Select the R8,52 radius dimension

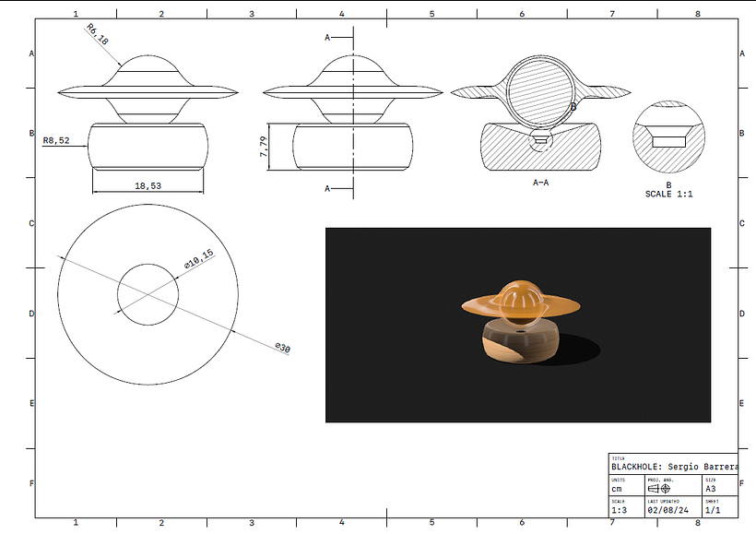click(56, 140)
